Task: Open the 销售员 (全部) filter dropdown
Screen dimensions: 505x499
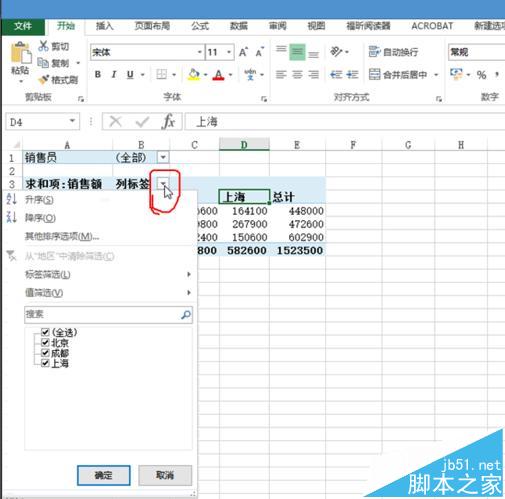Action: 163,157
